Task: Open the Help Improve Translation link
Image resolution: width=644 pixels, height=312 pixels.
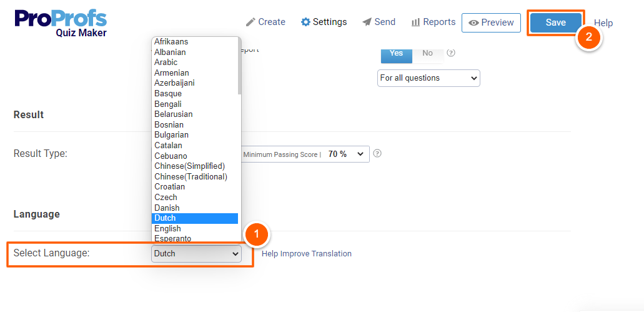Action: coord(306,254)
